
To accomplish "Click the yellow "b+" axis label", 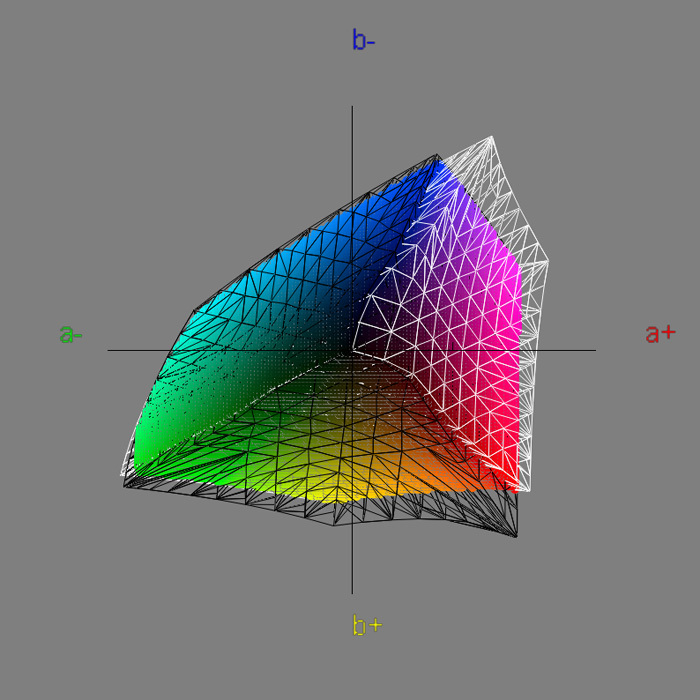I will [x=367, y=625].
